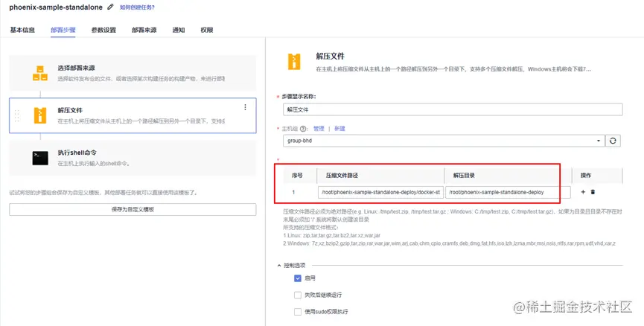Click the 压缩文件路径 column header
Viewport: 644px width, 326px height.
(x=342, y=176)
